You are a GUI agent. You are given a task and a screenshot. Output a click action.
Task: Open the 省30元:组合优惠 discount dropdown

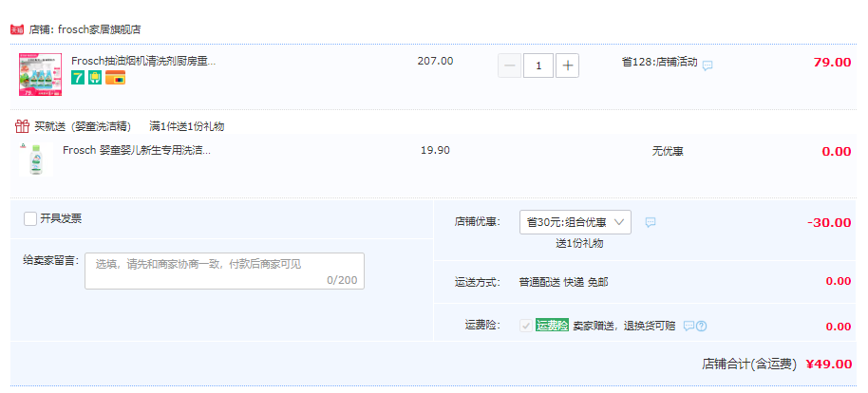(x=576, y=222)
